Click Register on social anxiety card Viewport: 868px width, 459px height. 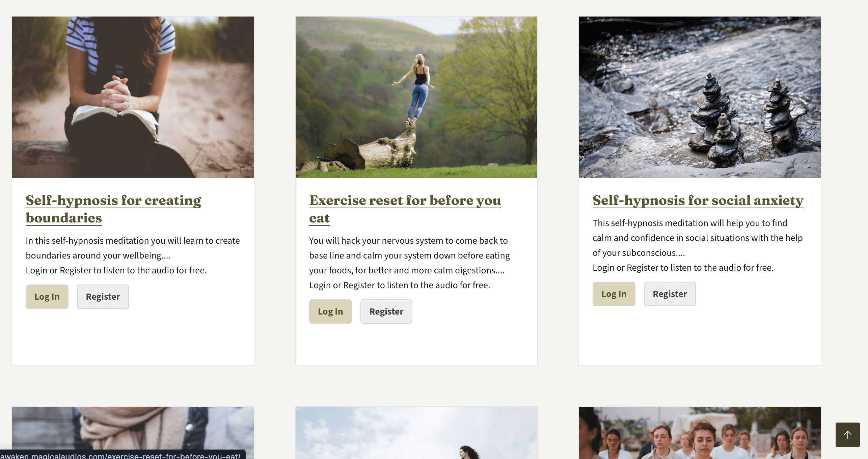pyautogui.click(x=669, y=293)
